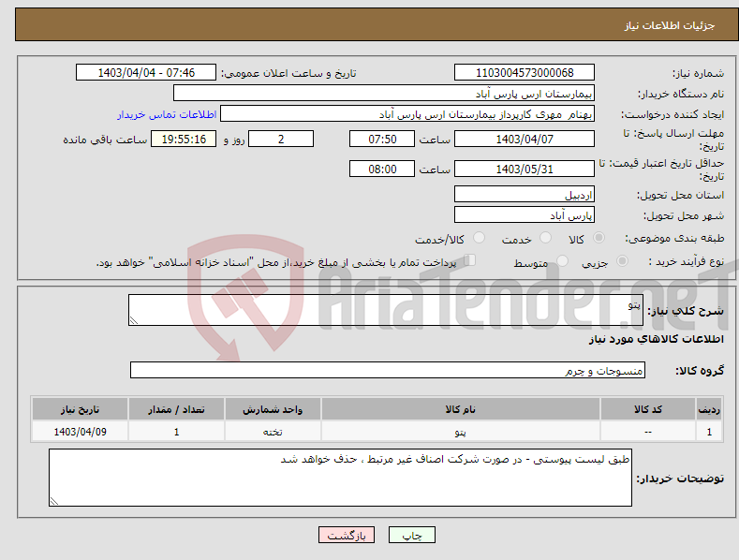
Task: Click the resize handle of buyer notes textarea
Action: coord(53,502)
